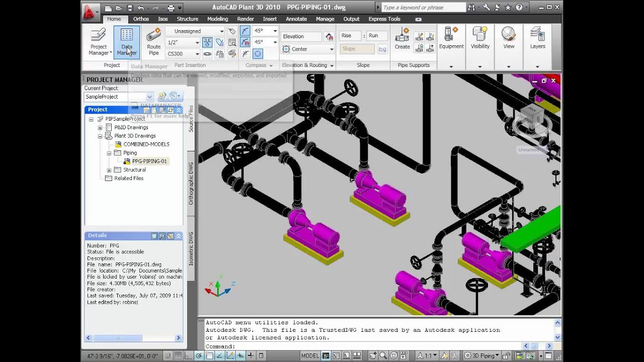The height and width of the screenshot is (362, 644).
Task: Click the elevation house icon
Action: pyautogui.click(x=329, y=36)
